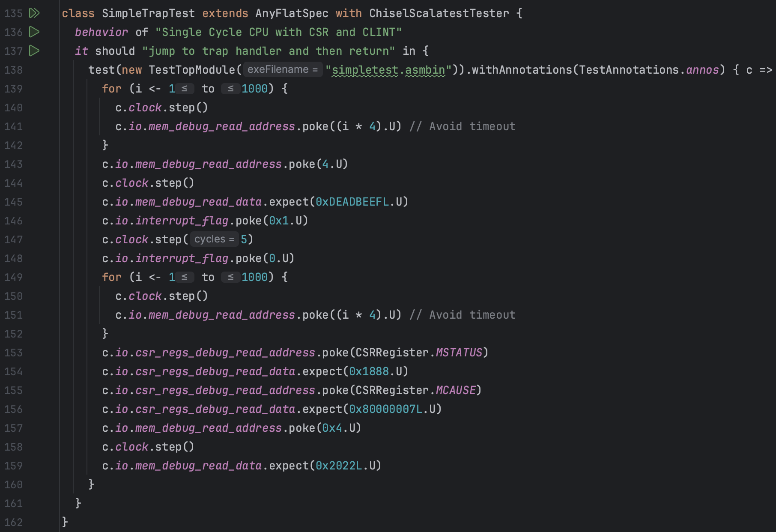Image resolution: width=776 pixels, height=532 pixels.
Task: Click the TestTopModule constructor name
Action: (x=192, y=70)
